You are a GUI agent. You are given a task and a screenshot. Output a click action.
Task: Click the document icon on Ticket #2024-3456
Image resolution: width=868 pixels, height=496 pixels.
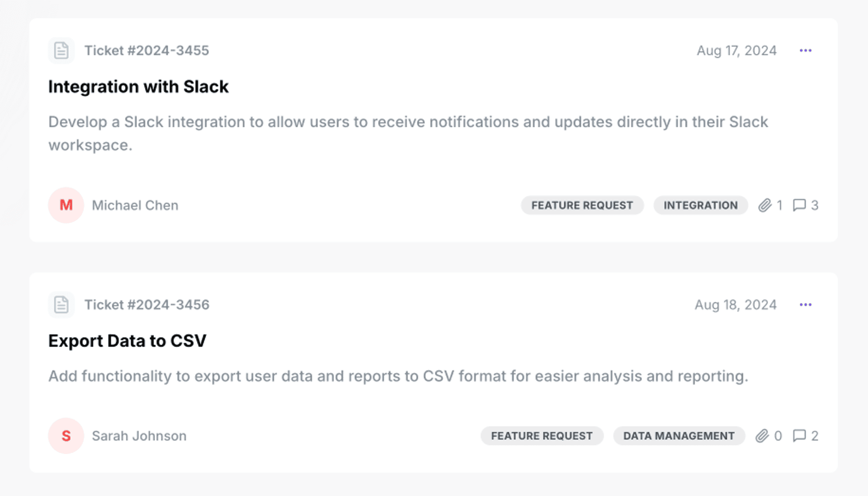click(61, 304)
